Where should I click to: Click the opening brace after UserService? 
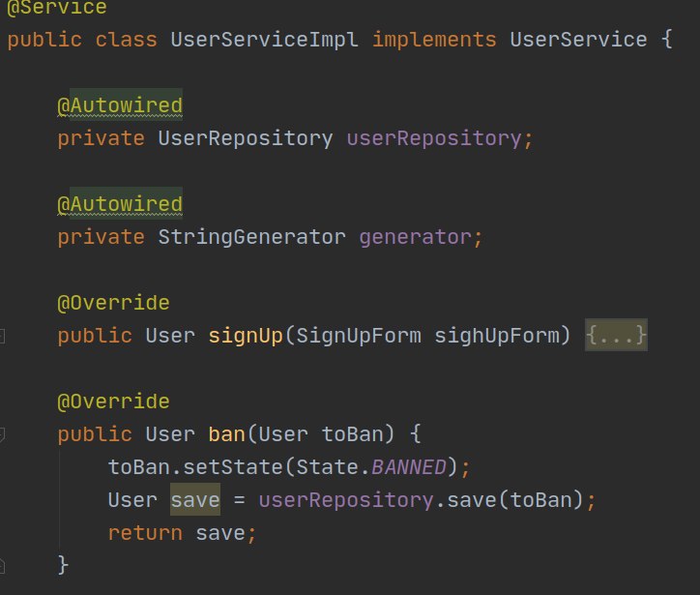pos(666,40)
